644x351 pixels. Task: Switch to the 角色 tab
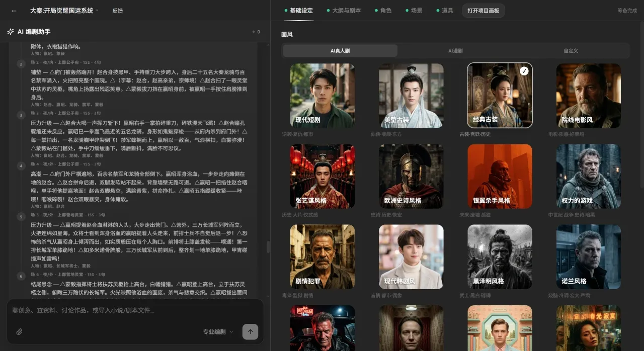(x=383, y=11)
